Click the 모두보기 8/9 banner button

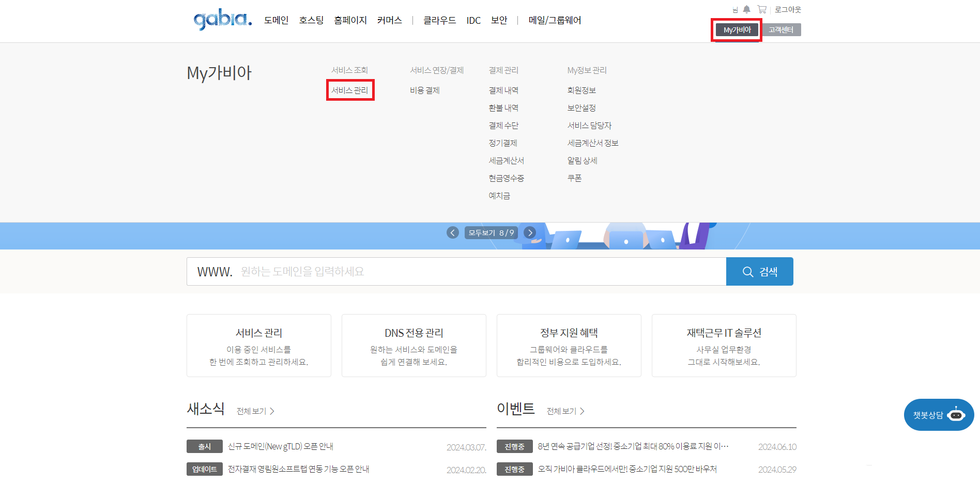click(491, 232)
